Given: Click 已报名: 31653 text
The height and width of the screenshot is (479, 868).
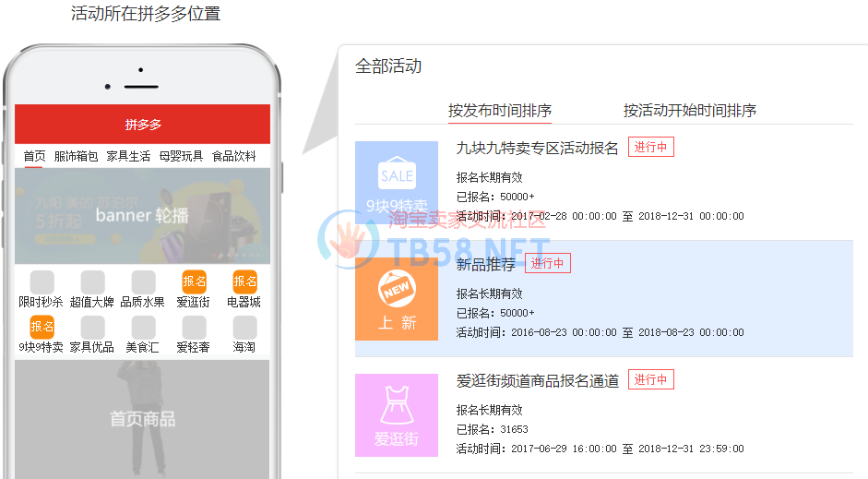Looking at the screenshot, I should 493,429.
